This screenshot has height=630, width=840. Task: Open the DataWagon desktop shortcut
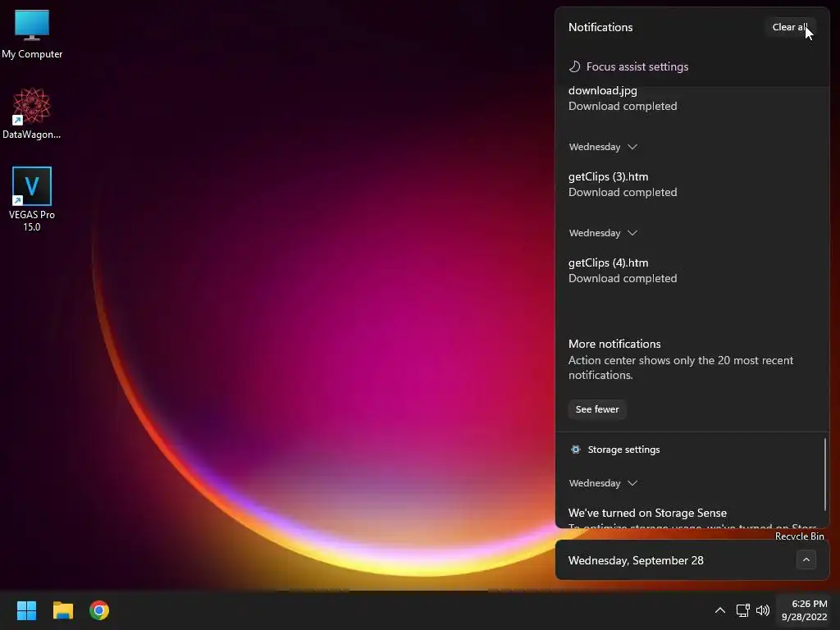(32, 113)
